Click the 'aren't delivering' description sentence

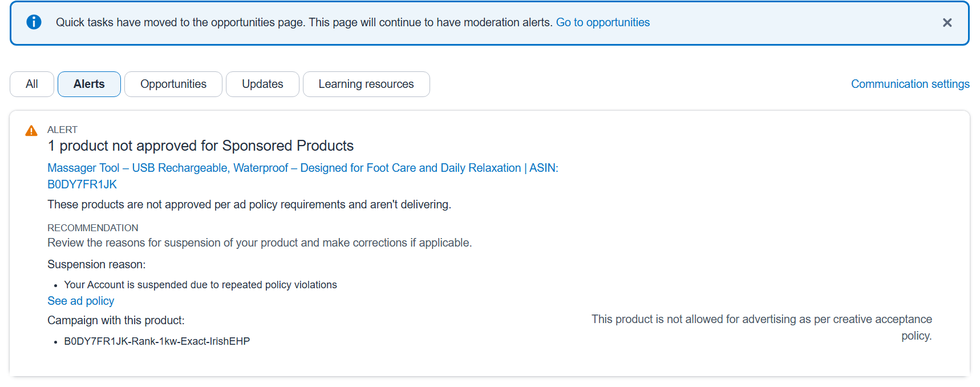click(249, 204)
